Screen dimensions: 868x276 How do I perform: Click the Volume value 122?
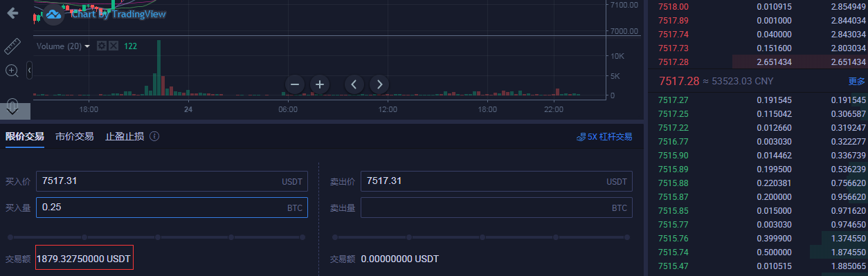(130, 46)
